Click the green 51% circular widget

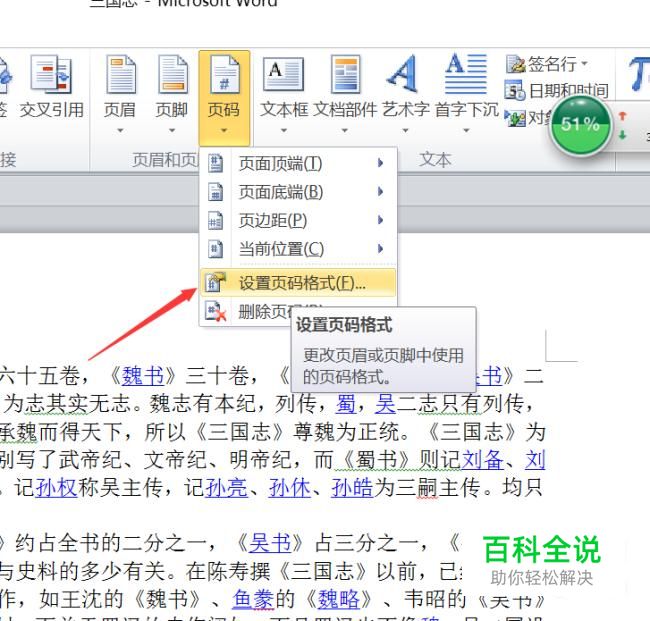[x=580, y=125]
